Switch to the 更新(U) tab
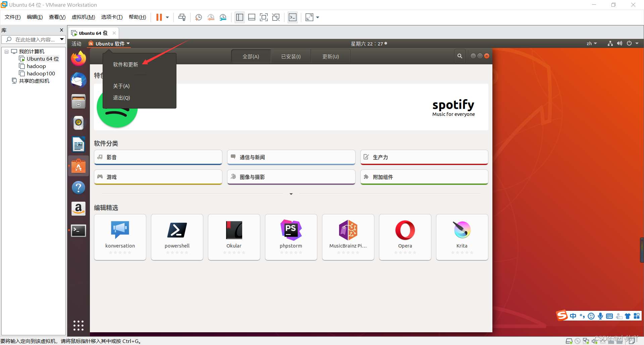This screenshot has height=345, width=644. coord(330,56)
